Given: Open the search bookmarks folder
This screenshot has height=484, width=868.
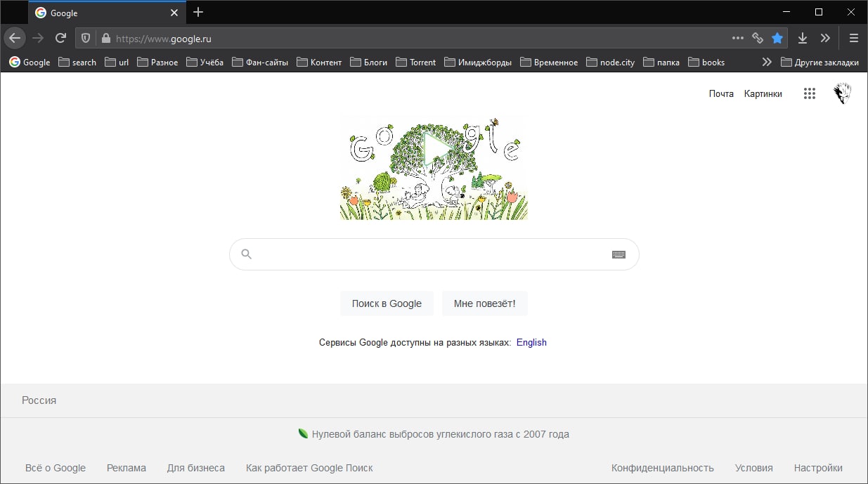Looking at the screenshot, I should point(77,62).
